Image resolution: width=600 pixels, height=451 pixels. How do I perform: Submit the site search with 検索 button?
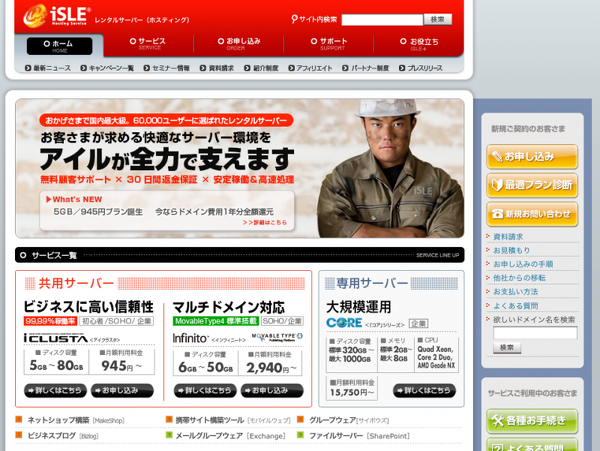click(x=438, y=19)
